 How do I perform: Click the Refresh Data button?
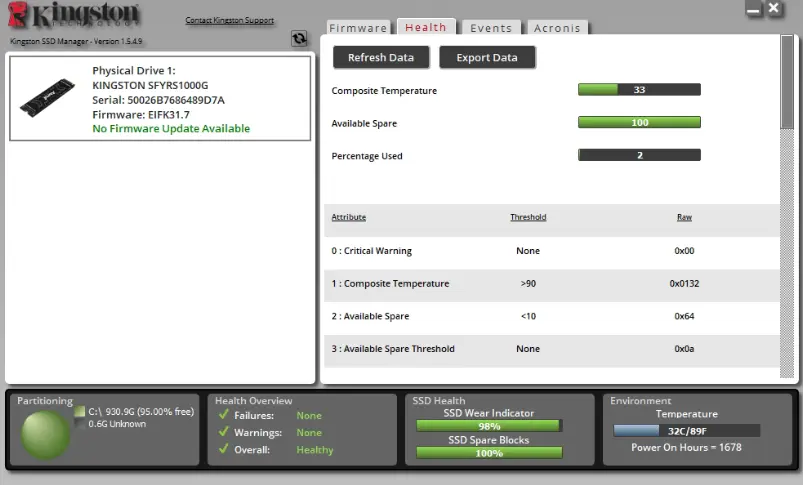(381, 57)
